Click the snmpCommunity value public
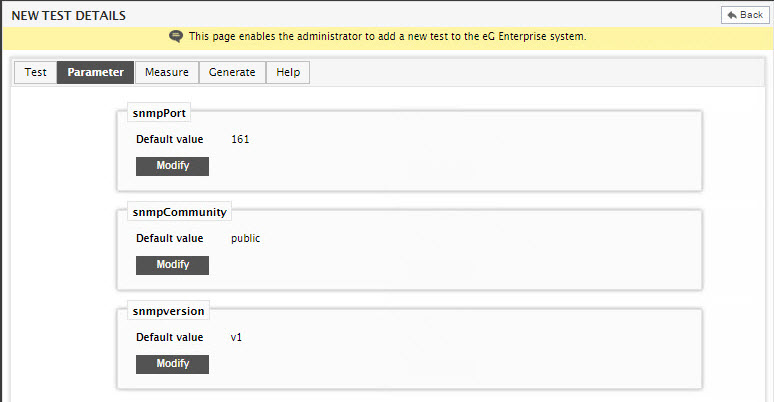 [245, 239]
